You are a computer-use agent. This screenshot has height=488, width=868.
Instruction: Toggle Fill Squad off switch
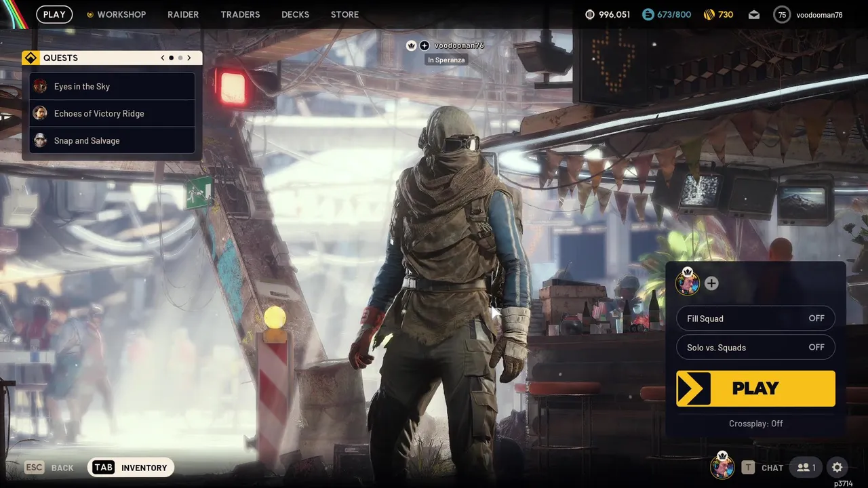click(755, 319)
